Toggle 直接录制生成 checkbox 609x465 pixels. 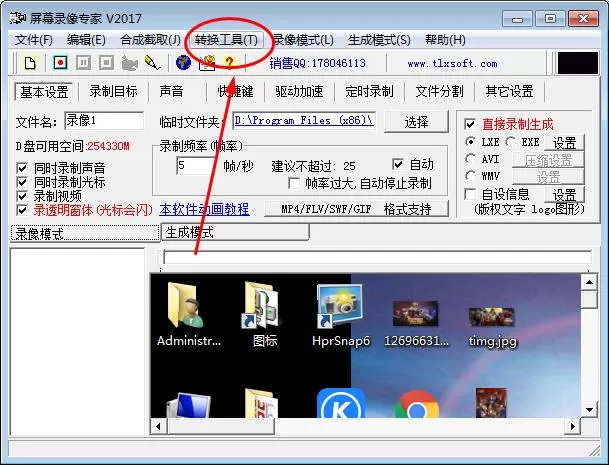(x=470, y=124)
